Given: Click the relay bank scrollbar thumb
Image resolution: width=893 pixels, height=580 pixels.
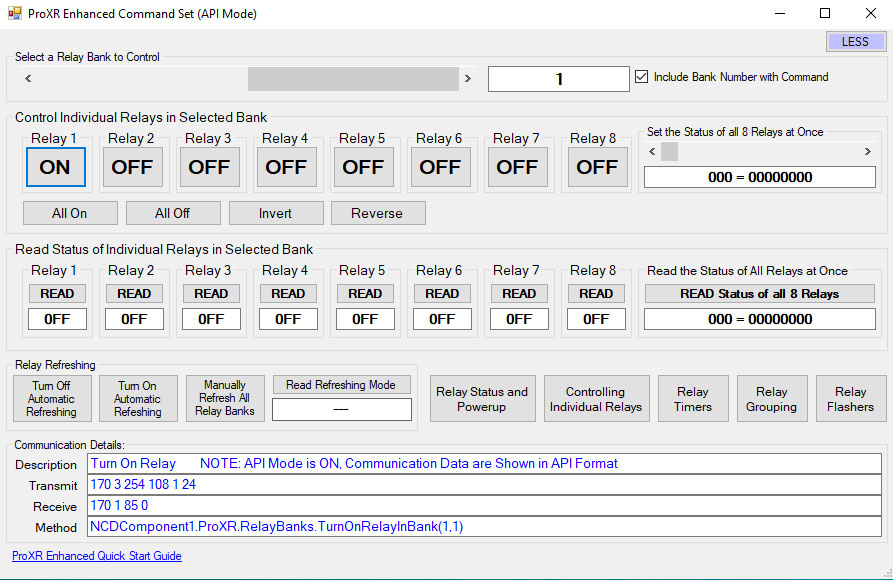Looking at the screenshot, I should click(x=353, y=79).
